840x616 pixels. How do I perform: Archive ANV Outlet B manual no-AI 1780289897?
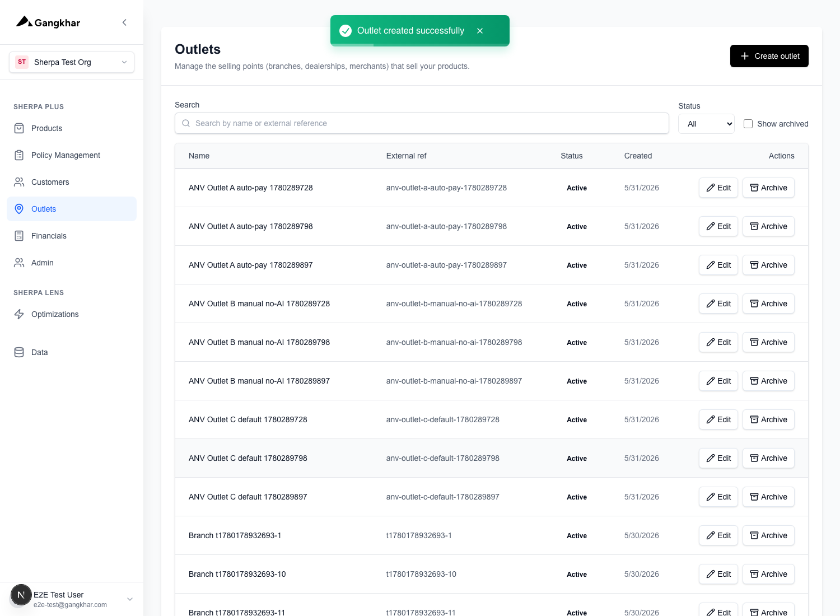(768, 381)
